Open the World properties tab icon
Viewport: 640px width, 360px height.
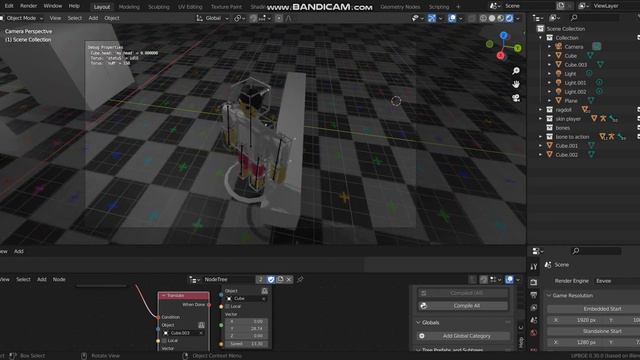[533, 333]
